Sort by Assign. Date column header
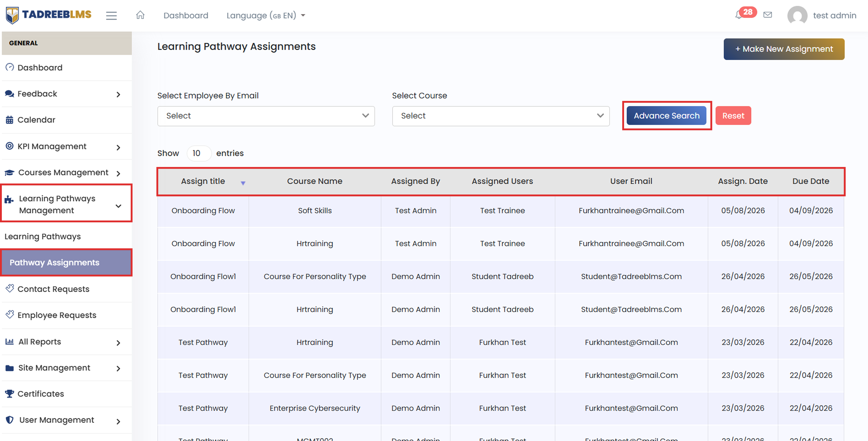Screen dimensions: 868x441 click(743, 181)
